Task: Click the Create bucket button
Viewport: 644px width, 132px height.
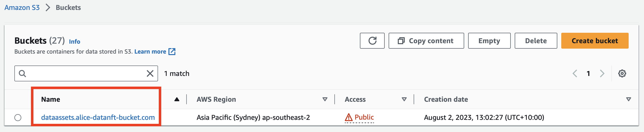Action: 595,41
